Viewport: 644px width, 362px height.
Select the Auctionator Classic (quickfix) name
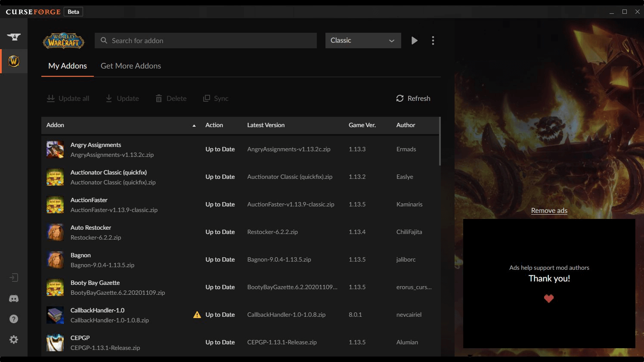coord(108,172)
